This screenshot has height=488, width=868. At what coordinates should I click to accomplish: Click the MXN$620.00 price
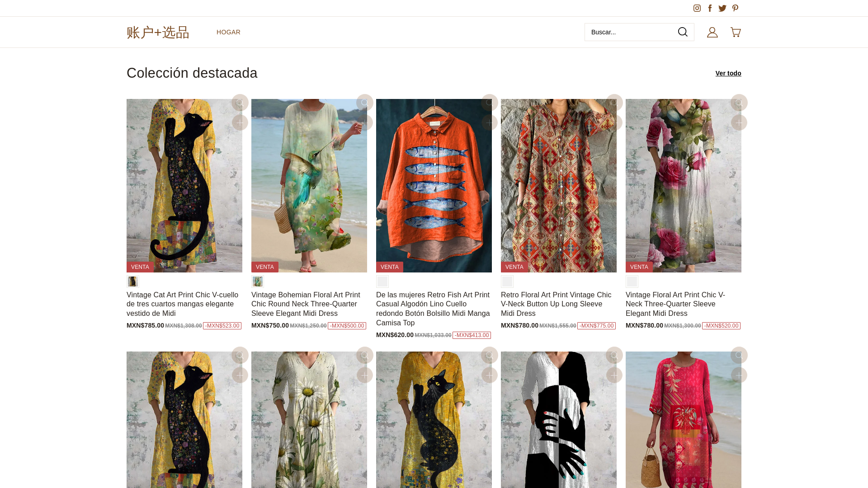pos(395,335)
